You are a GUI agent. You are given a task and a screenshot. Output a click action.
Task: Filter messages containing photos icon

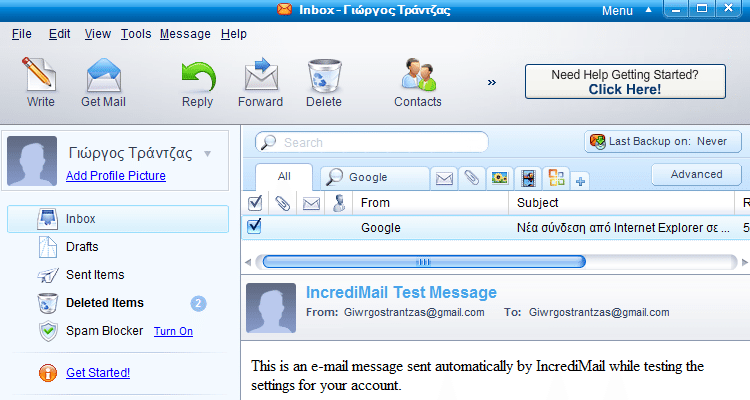coord(500,178)
